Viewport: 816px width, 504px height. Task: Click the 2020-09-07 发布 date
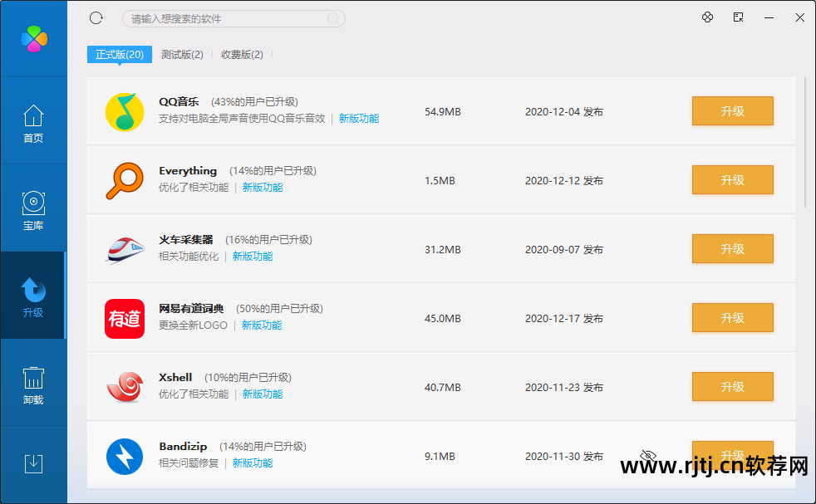(564, 250)
